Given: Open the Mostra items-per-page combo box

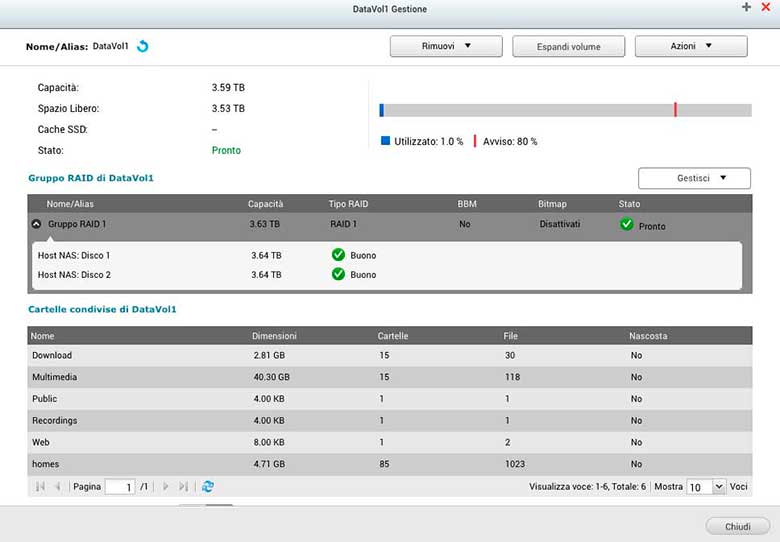Looking at the screenshot, I should pyautogui.click(x=706, y=486).
